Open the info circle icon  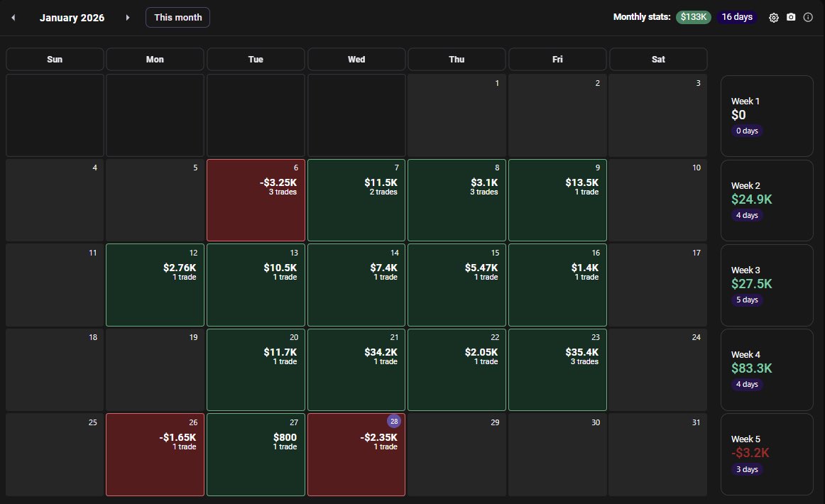808,17
